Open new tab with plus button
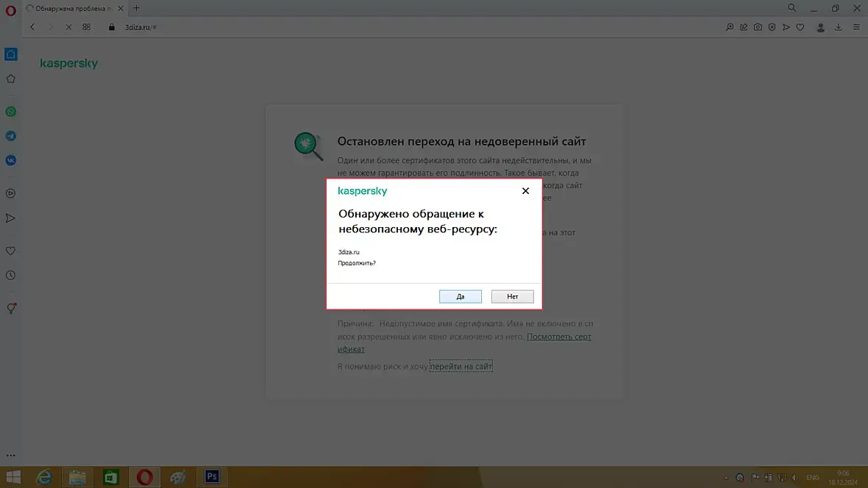Viewport: 868px width, 488px height. click(137, 8)
